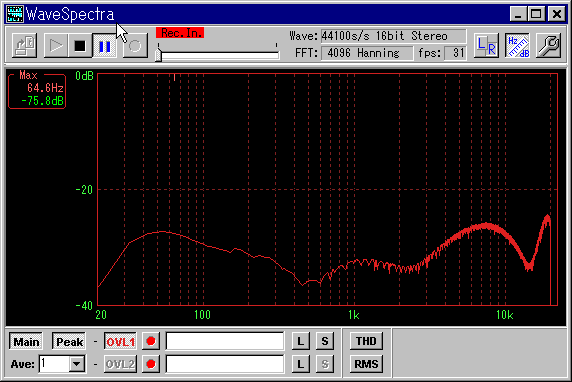Click the Max 64.6Hz readout
The image size is (572, 382).
point(45,88)
